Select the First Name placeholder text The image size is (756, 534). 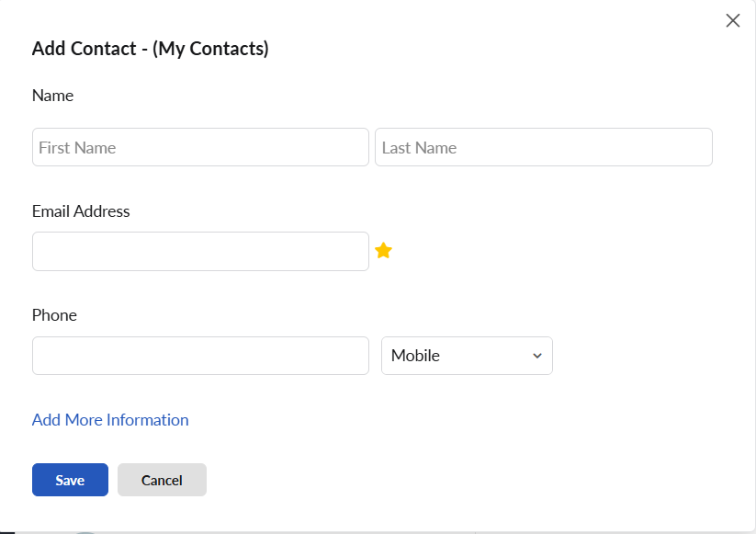coord(77,148)
